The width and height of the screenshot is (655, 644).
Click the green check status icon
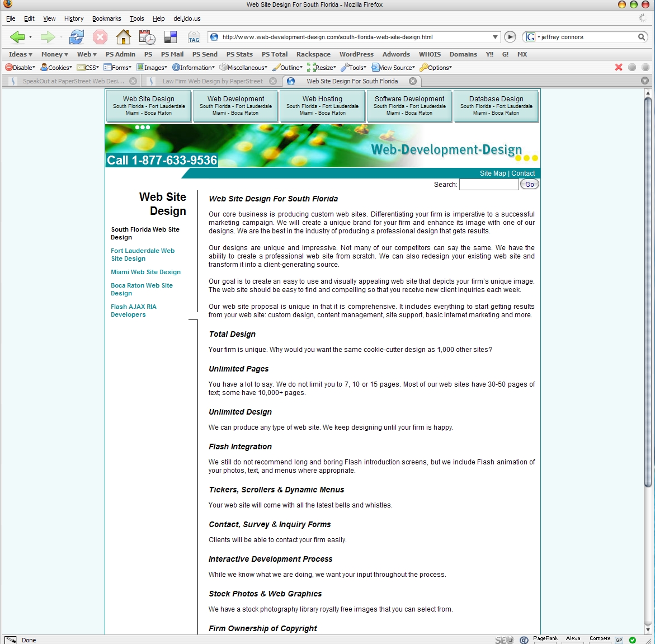coord(633,640)
